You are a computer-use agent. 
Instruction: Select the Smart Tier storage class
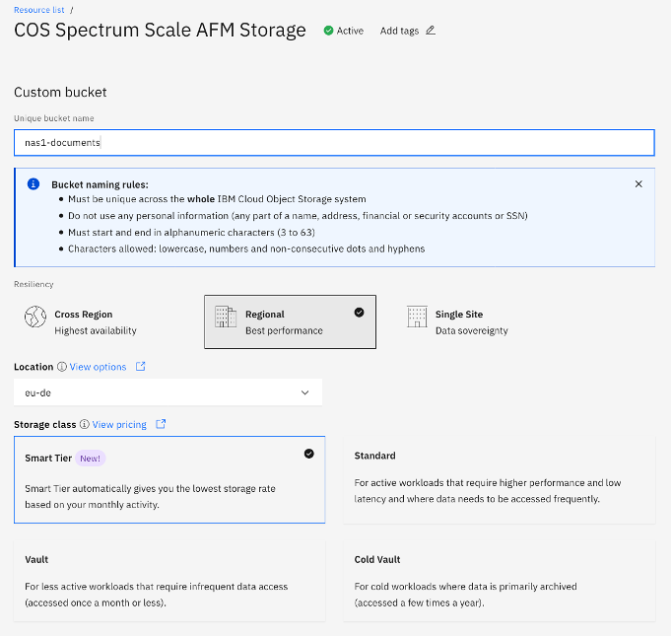[x=169, y=479]
